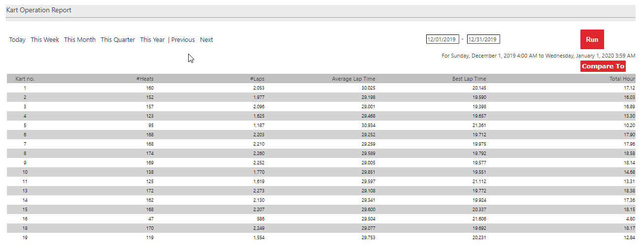Click total hour value 17.12
Viewport: 644px width, 250px height.
tap(629, 88)
